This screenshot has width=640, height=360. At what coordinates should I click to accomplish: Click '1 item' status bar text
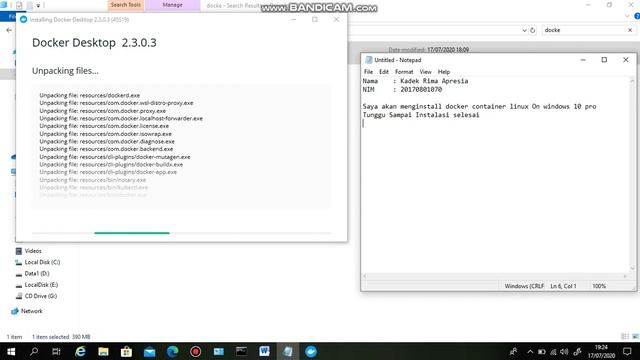14,337
